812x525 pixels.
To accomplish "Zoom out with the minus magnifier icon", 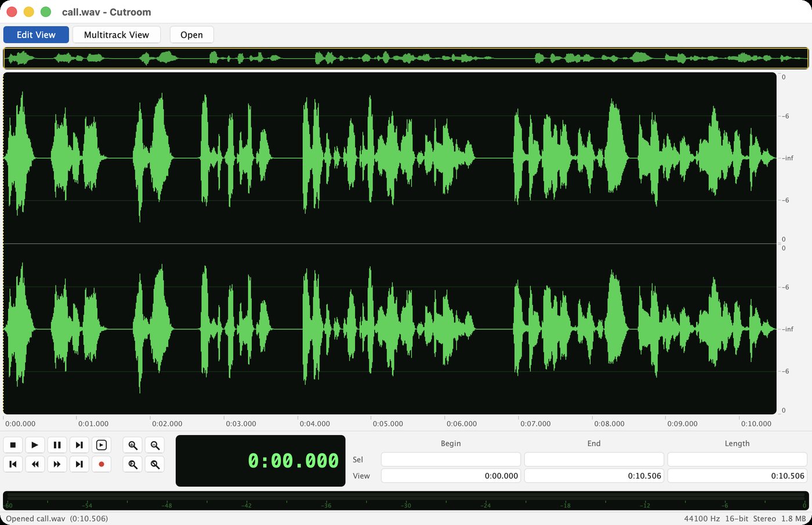I will pos(155,445).
